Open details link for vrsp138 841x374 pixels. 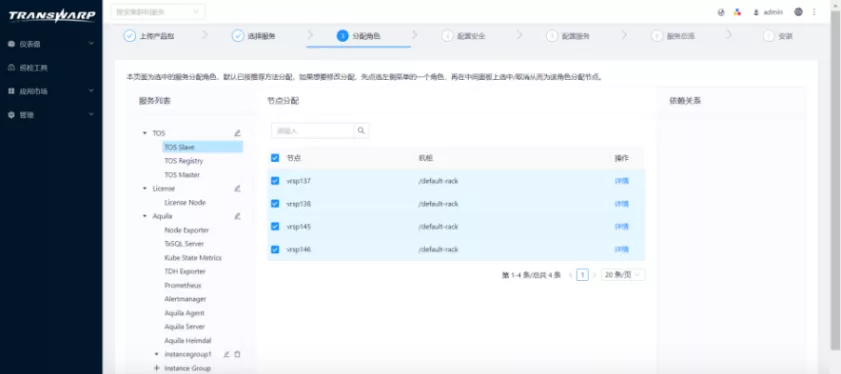pyautogui.click(x=622, y=204)
